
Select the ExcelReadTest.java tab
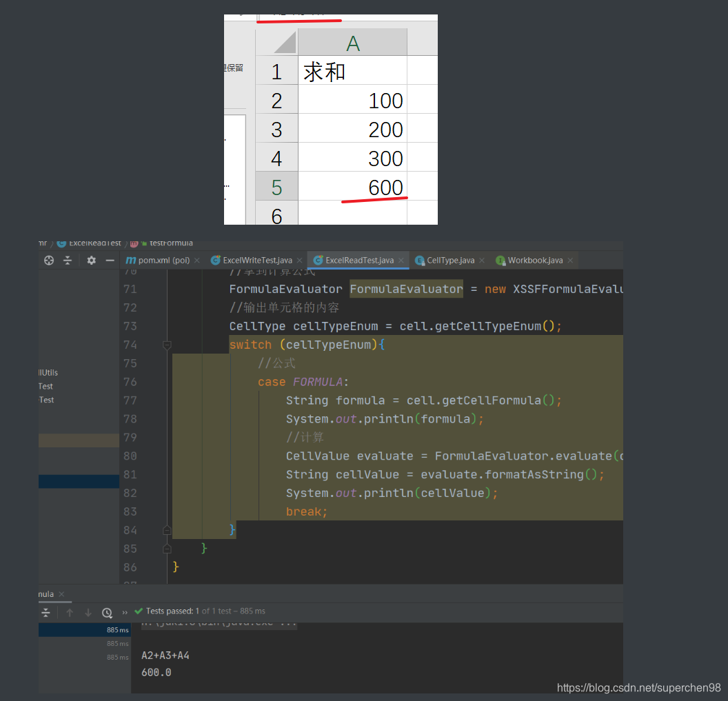coord(359,261)
